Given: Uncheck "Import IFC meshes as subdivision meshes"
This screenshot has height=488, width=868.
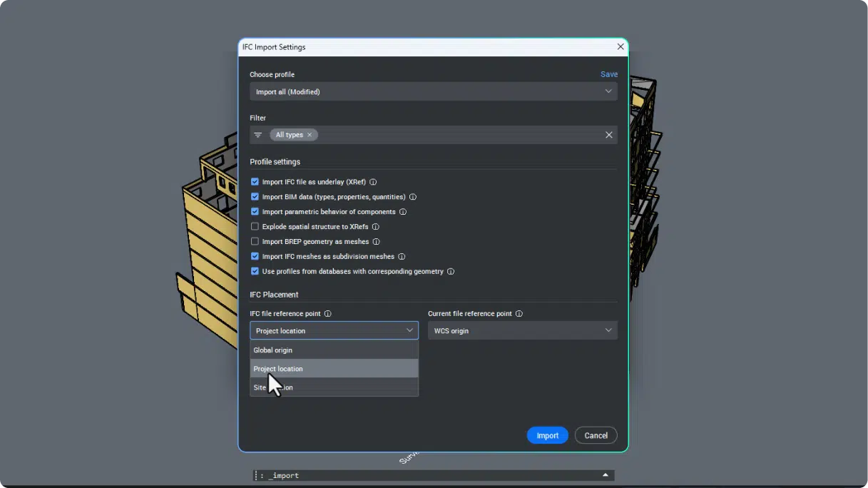Looking at the screenshot, I should (x=255, y=256).
